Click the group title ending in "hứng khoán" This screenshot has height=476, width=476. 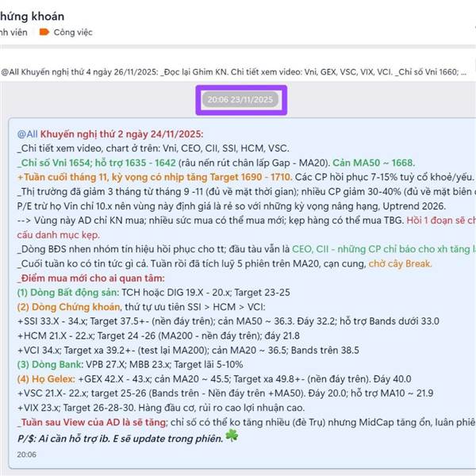pos(32,17)
